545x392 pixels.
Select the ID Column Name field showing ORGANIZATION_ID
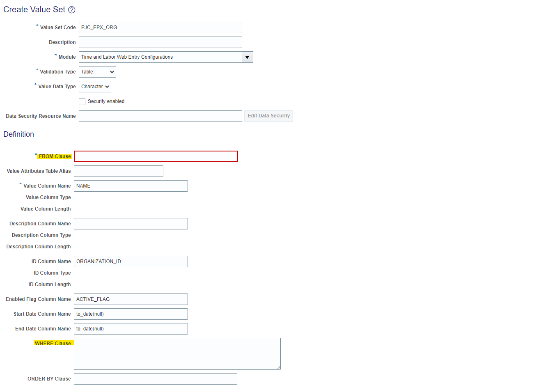(131, 261)
